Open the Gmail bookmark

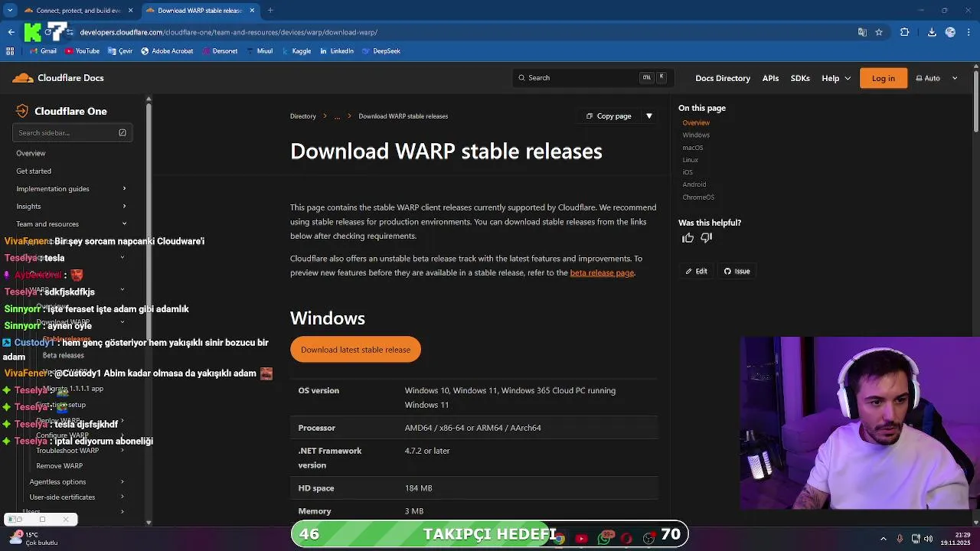click(42, 51)
